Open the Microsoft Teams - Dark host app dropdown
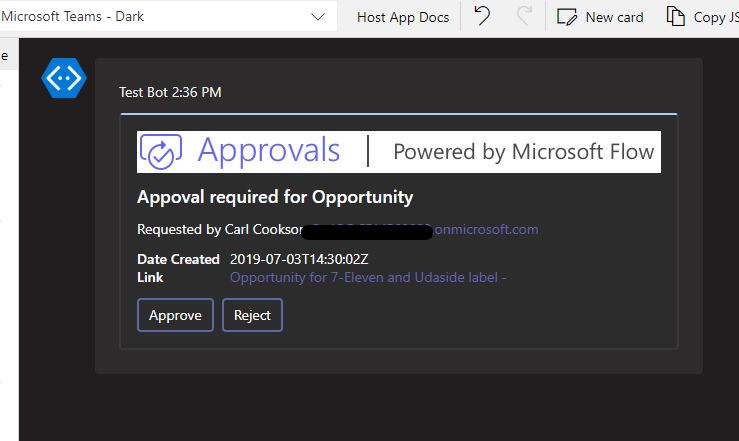The image size is (739, 441). (x=167, y=17)
